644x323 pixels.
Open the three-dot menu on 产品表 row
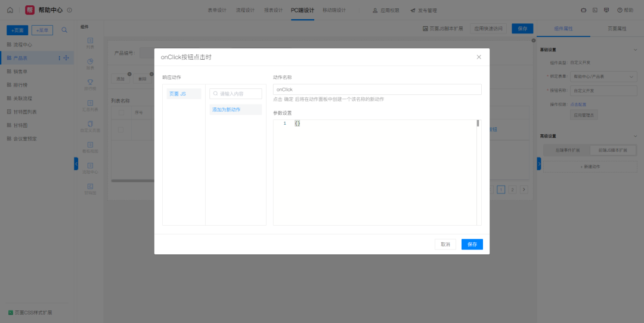(59, 58)
